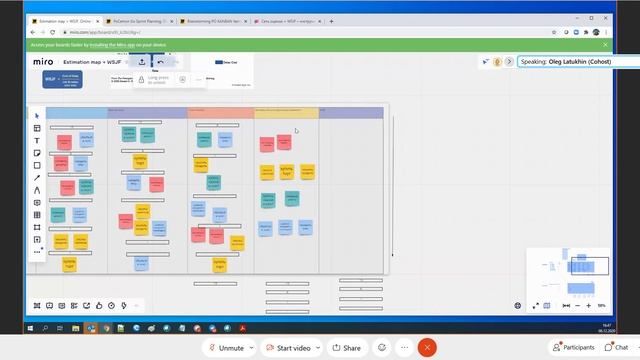This screenshot has height=360, width=640.
Task: Select the grid table tool in left toolbar
Action: point(37,215)
